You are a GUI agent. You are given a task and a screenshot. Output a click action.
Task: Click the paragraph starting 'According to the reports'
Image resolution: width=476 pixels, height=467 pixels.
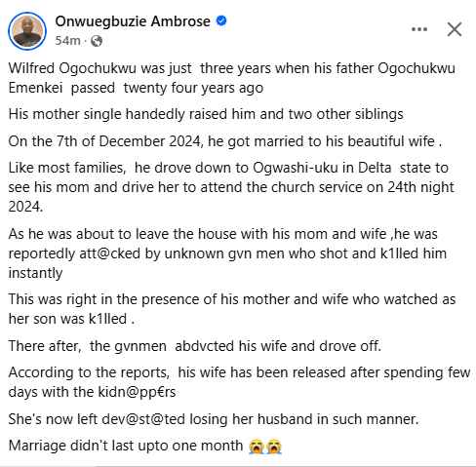tap(239, 382)
